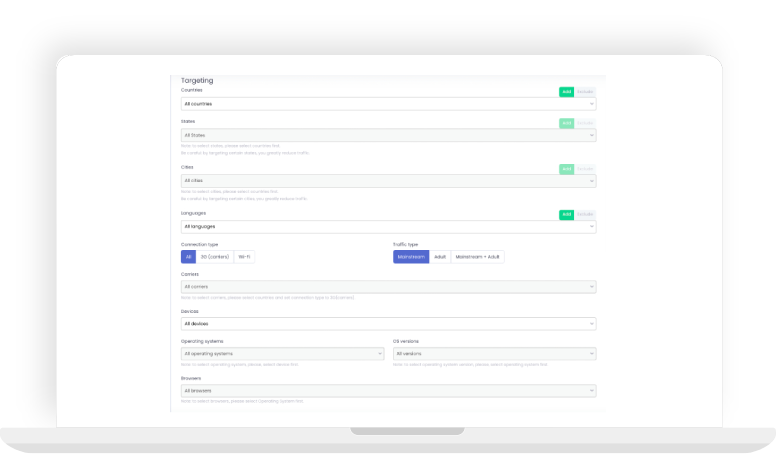This screenshot has height=461, width=776.
Task: Set Languages targeting to Exclude
Action: 585,214
